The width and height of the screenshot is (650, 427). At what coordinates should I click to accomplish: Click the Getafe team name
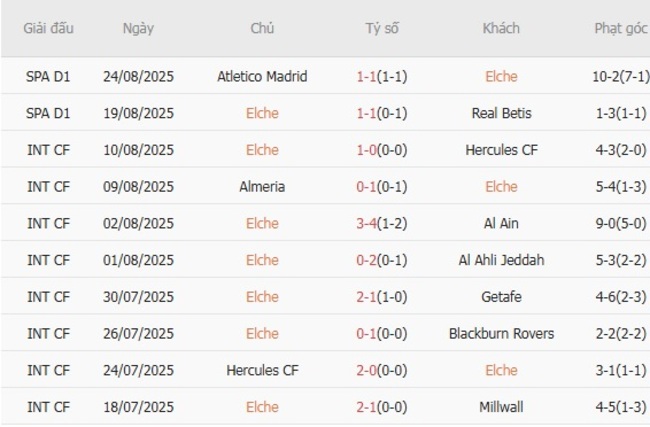click(x=501, y=296)
